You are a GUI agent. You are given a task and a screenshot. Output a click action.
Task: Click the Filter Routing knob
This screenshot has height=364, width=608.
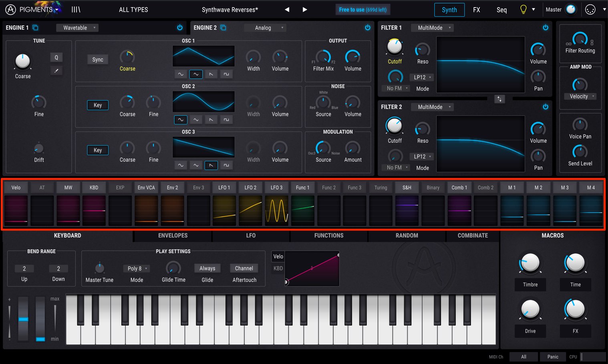[580, 39]
